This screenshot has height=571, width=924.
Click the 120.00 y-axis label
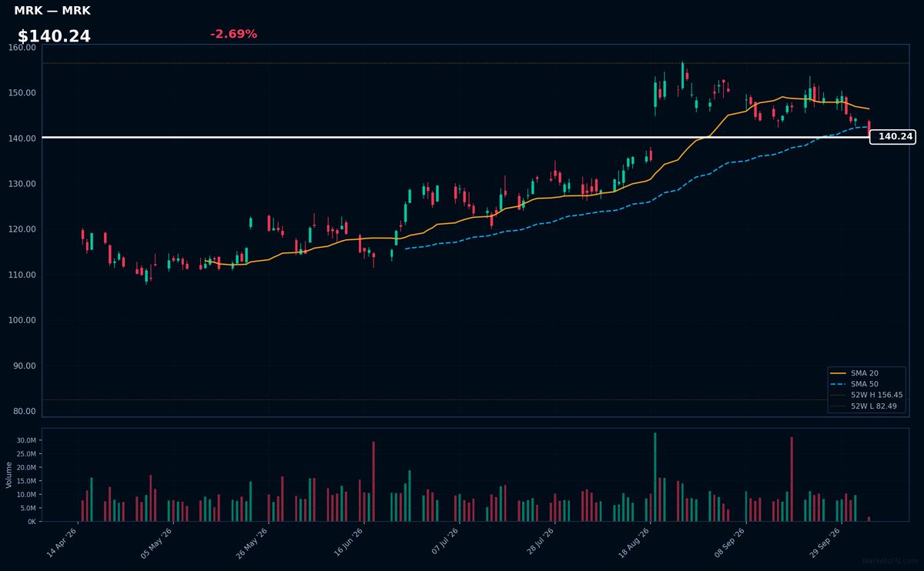pyautogui.click(x=23, y=229)
